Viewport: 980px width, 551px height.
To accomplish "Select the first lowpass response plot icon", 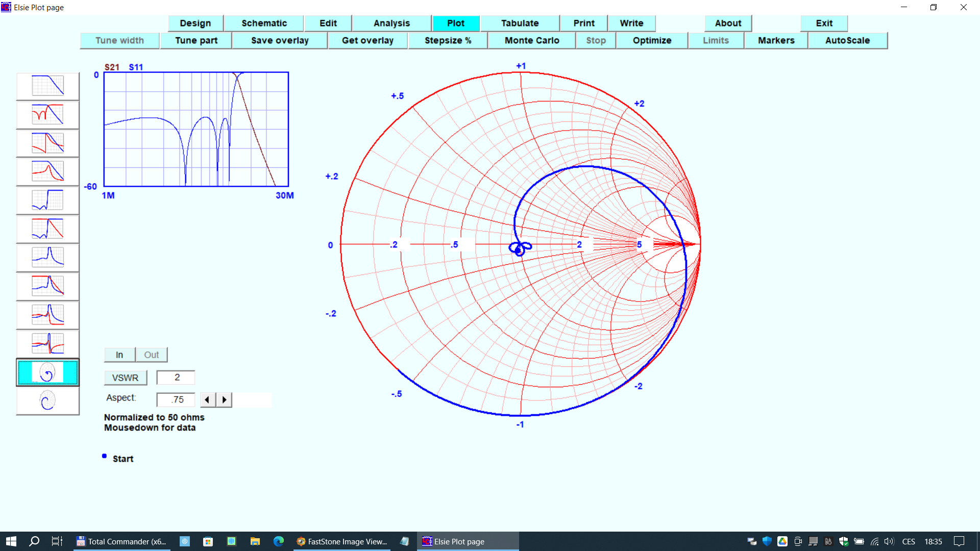I will (47, 86).
